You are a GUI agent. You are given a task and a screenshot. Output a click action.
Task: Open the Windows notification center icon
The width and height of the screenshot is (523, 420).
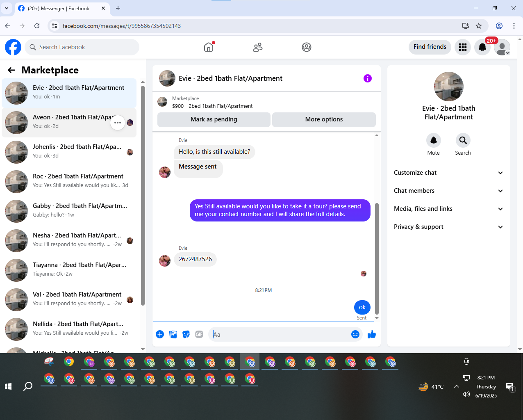(x=510, y=387)
